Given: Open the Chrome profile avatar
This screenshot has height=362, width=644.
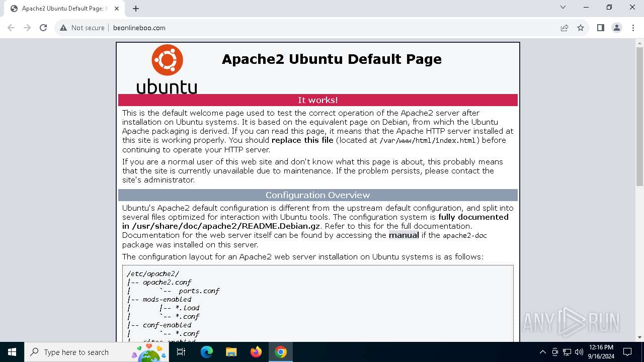Looking at the screenshot, I should pos(617,28).
